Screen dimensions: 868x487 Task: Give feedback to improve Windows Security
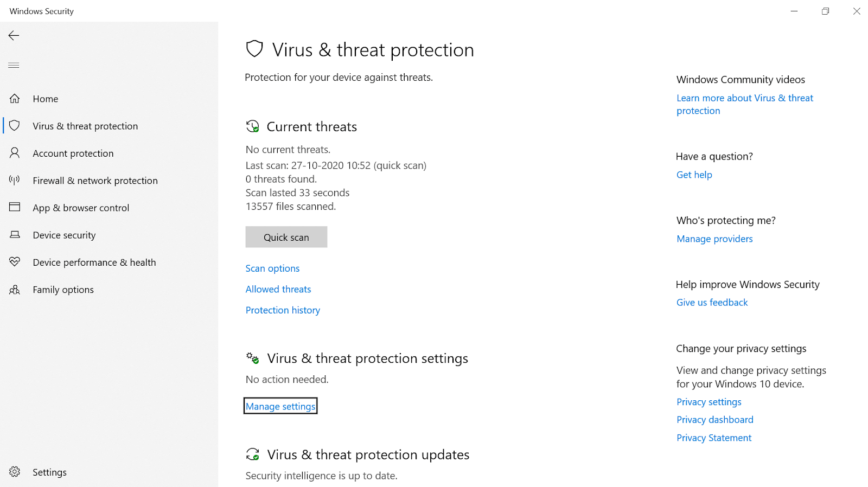712,302
